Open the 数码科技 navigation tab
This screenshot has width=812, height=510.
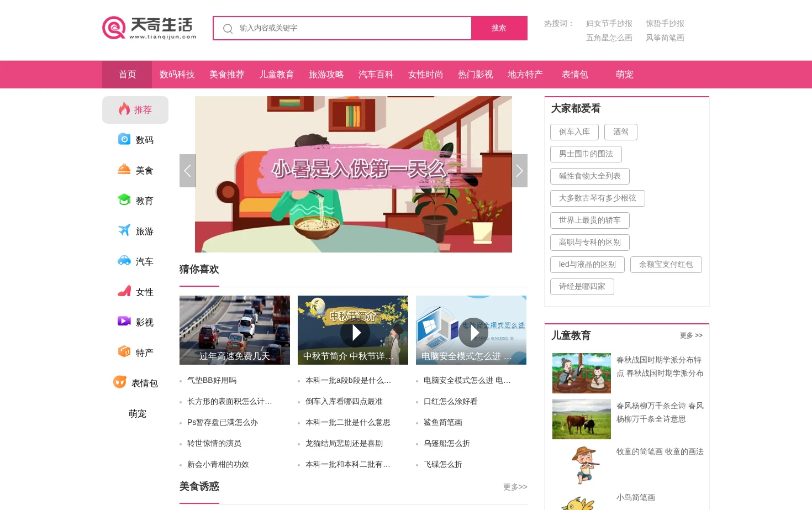tap(177, 75)
